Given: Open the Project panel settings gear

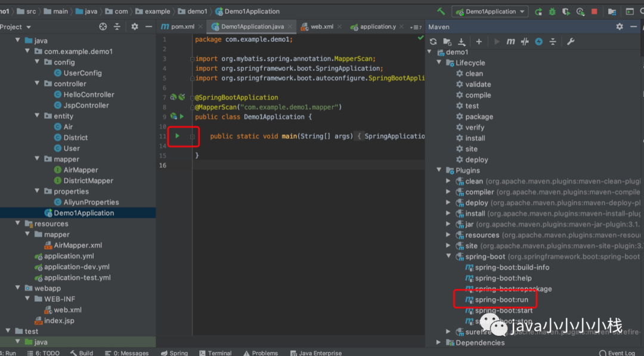Looking at the screenshot, I should tap(135, 27).
